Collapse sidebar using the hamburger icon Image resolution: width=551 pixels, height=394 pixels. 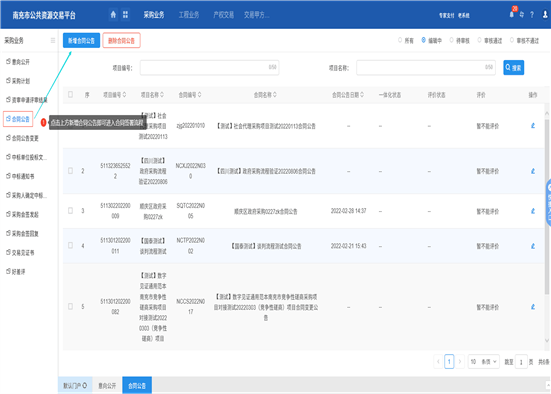[x=53, y=40]
